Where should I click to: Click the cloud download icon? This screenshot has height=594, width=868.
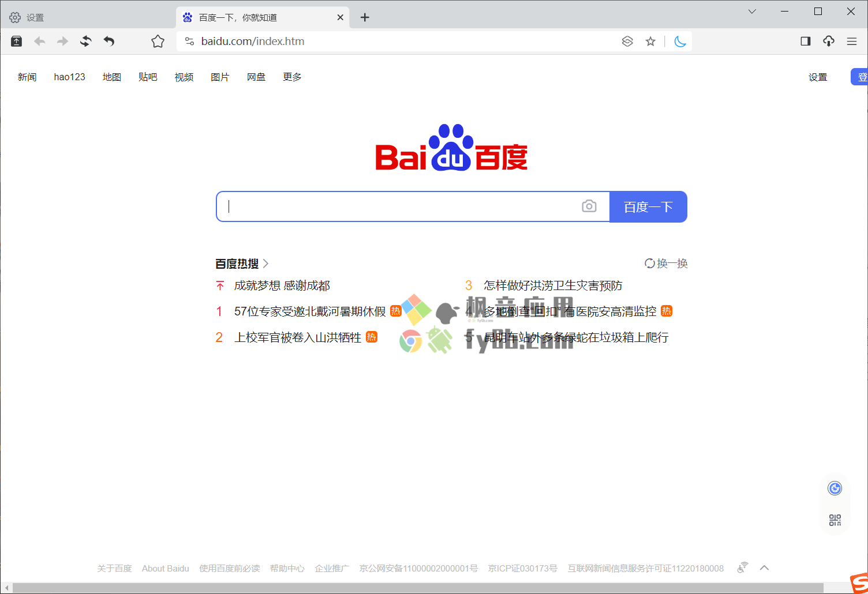point(829,41)
